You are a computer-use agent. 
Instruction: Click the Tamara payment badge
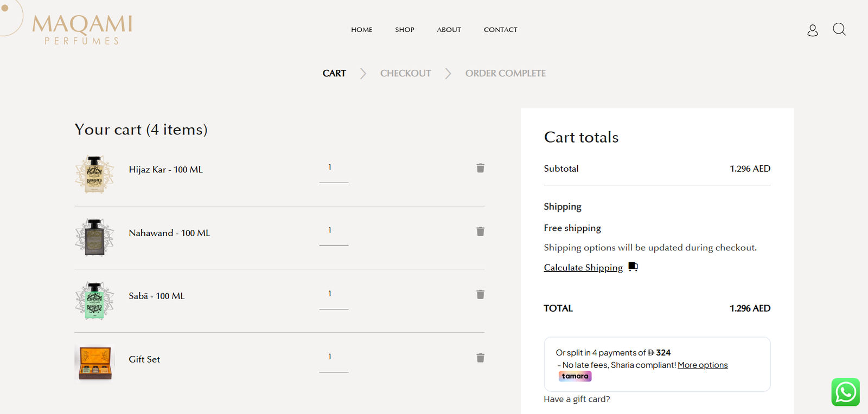[x=575, y=376]
